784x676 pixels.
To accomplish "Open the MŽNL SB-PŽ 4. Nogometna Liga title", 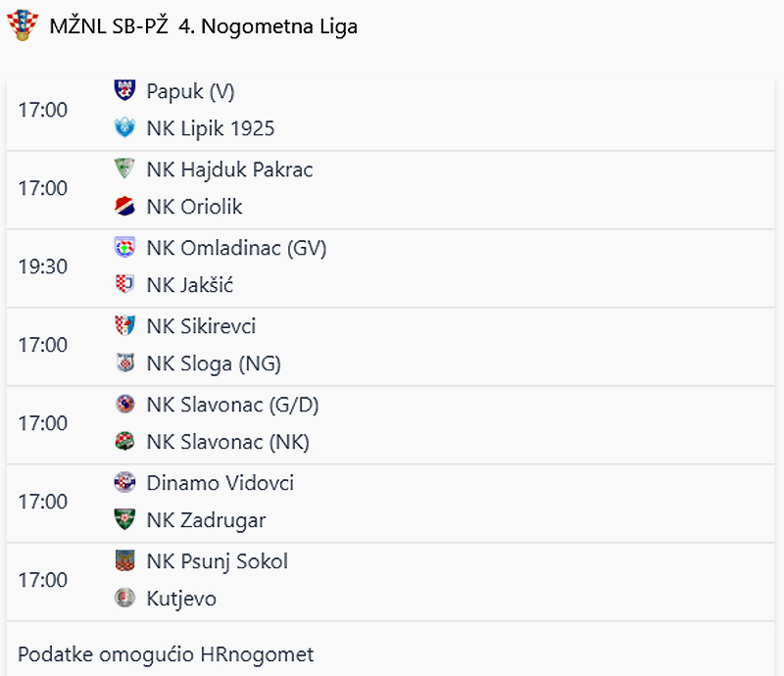I will tap(204, 26).
